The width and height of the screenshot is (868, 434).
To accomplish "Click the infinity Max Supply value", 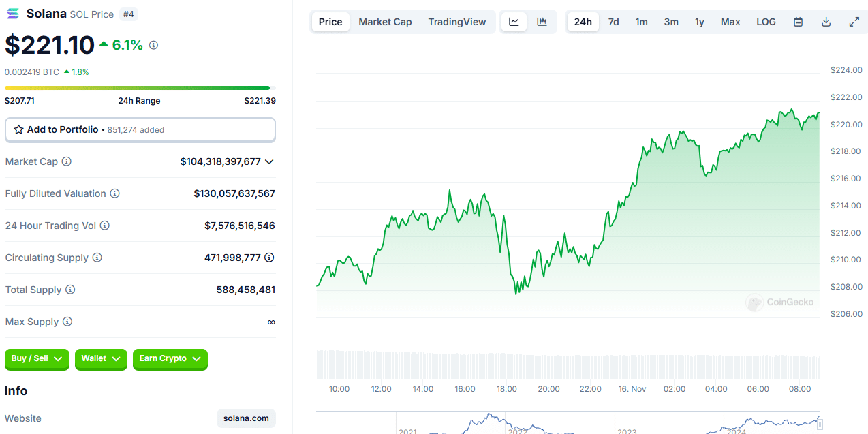I will [271, 322].
